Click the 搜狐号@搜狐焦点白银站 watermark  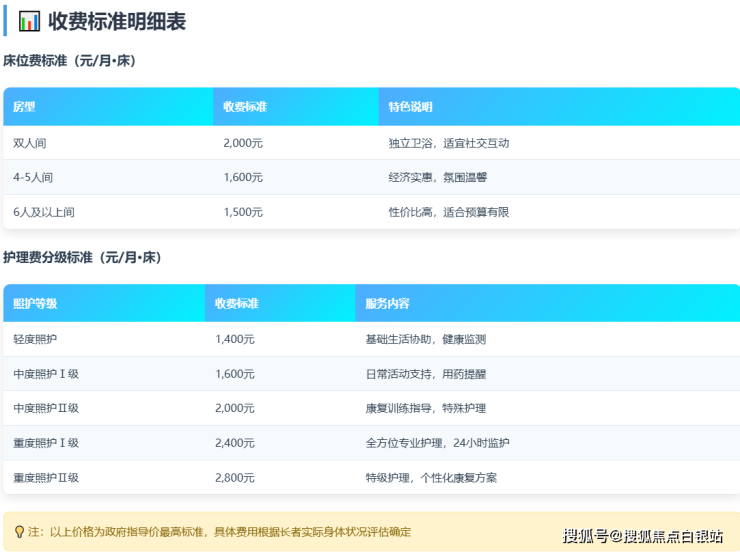point(642,536)
